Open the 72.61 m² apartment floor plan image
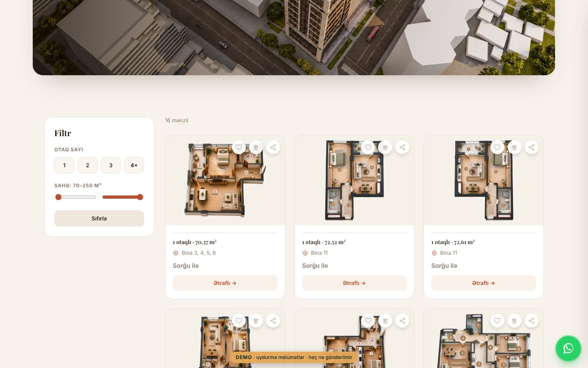 [483, 180]
